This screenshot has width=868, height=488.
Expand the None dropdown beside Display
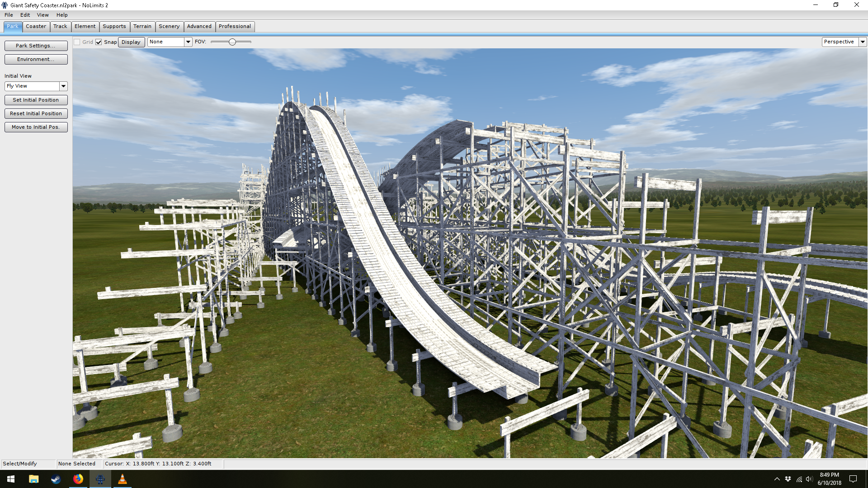pyautogui.click(x=188, y=42)
